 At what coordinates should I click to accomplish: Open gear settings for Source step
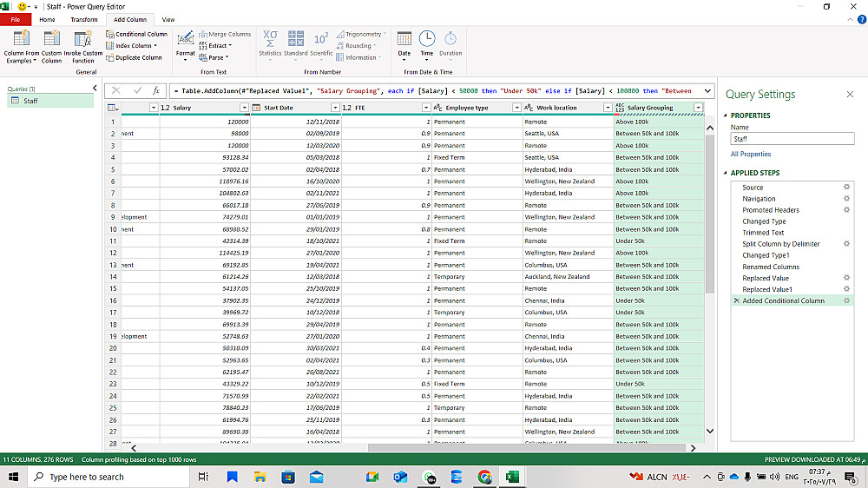tap(846, 187)
